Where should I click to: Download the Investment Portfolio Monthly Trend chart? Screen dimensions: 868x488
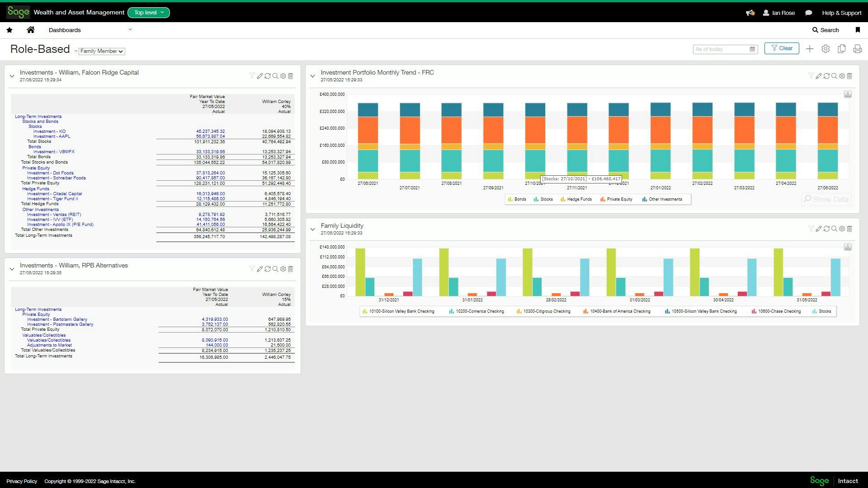(848, 94)
